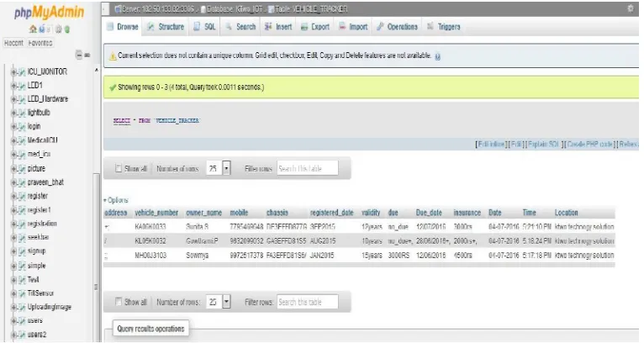Open Query results operations section
The width and height of the screenshot is (644, 343).
coord(150,329)
